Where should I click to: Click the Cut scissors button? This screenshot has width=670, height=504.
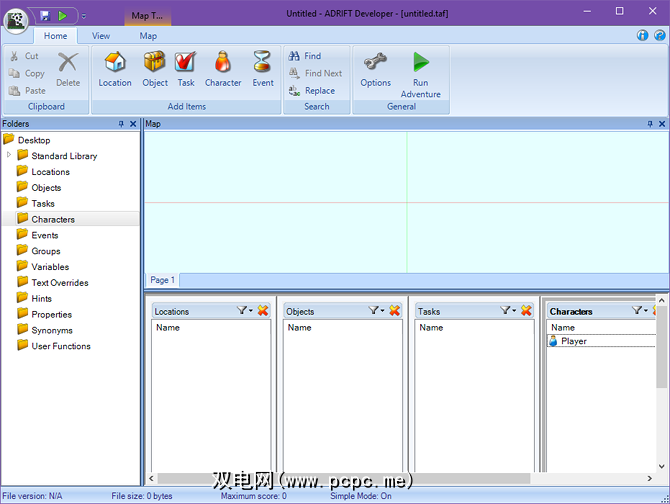pyautogui.click(x=24, y=56)
